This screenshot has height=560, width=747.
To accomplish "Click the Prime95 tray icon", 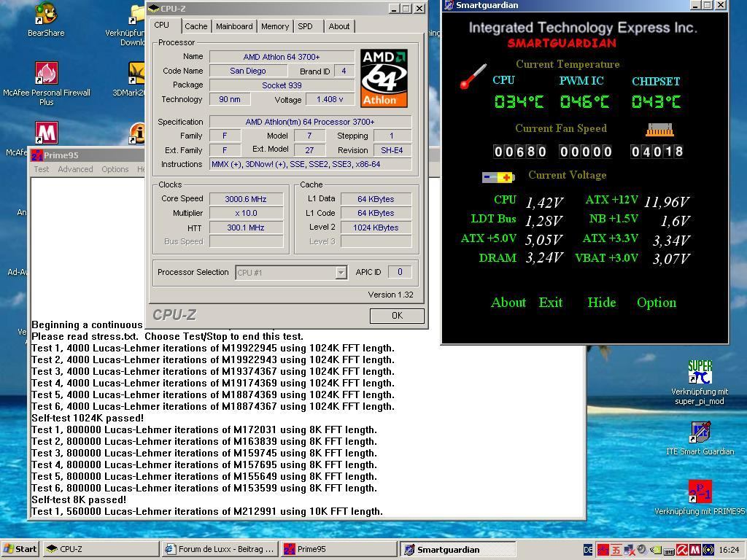I will tap(603, 550).
